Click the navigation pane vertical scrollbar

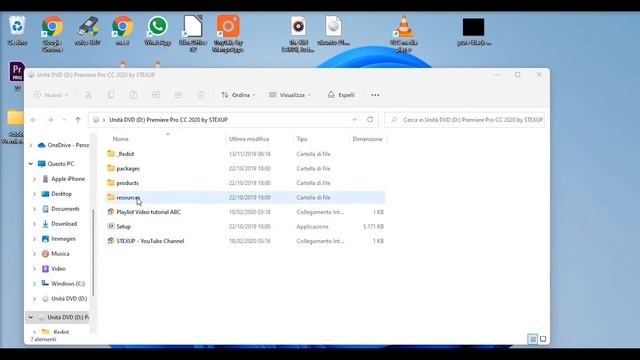[93, 252]
